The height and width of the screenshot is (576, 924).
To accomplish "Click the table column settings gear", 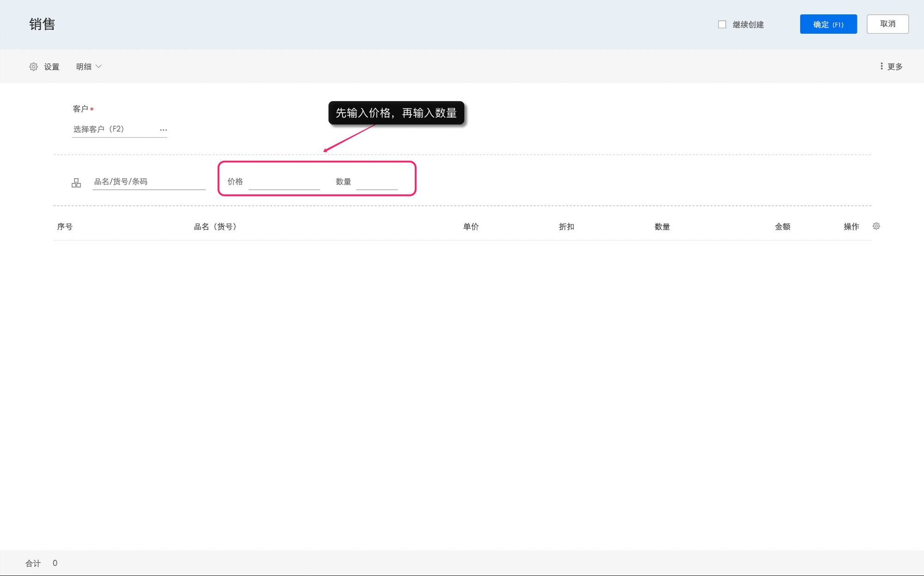I will tap(876, 226).
